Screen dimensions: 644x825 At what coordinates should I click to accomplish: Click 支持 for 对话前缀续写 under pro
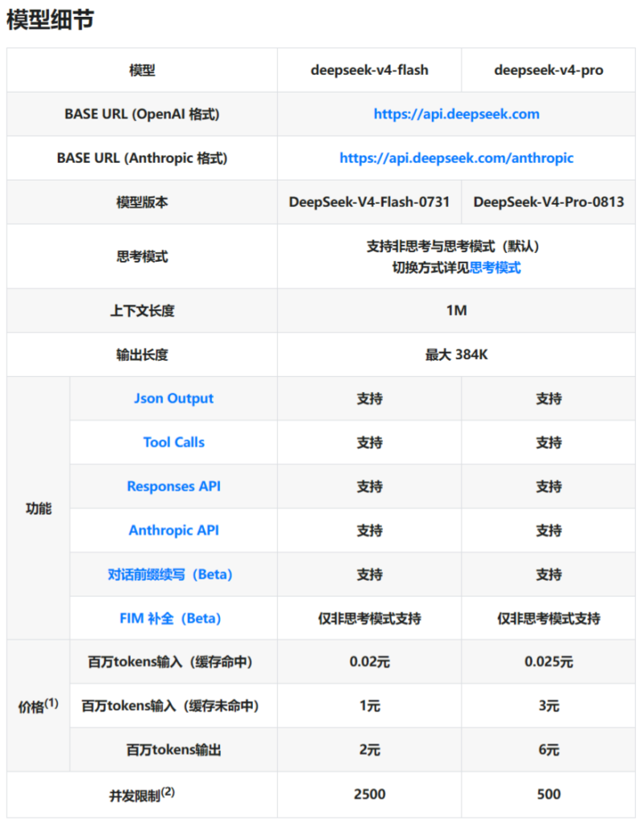point(549,574)
